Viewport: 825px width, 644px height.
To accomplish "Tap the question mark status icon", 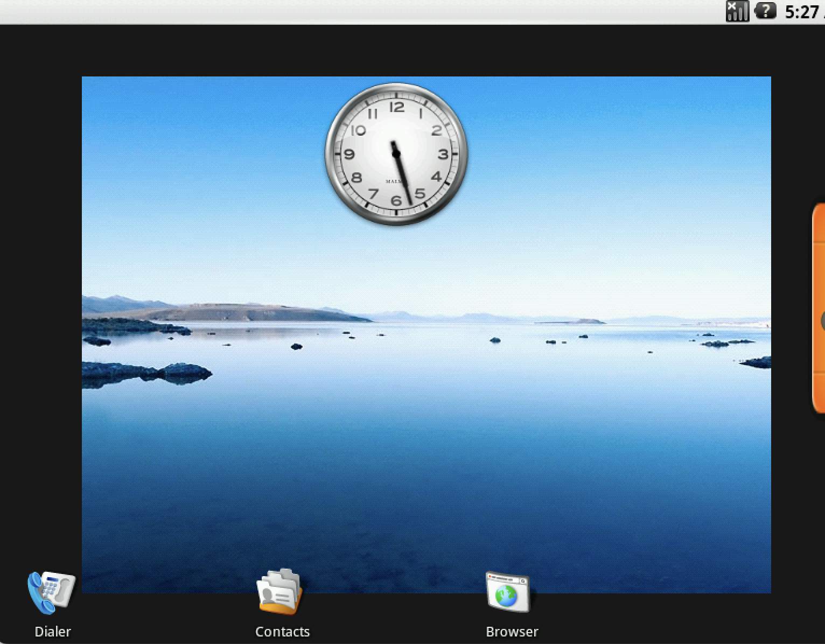I will coord(765,10).
